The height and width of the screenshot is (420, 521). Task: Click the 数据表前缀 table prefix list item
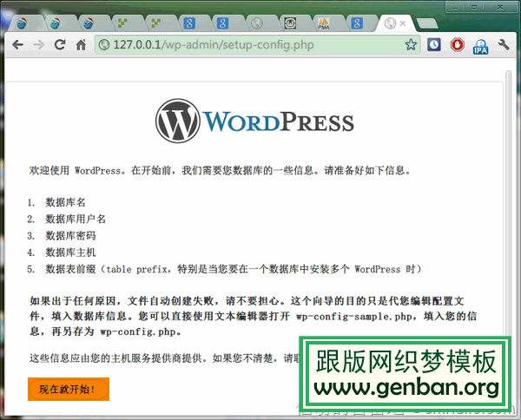(234, 269)
